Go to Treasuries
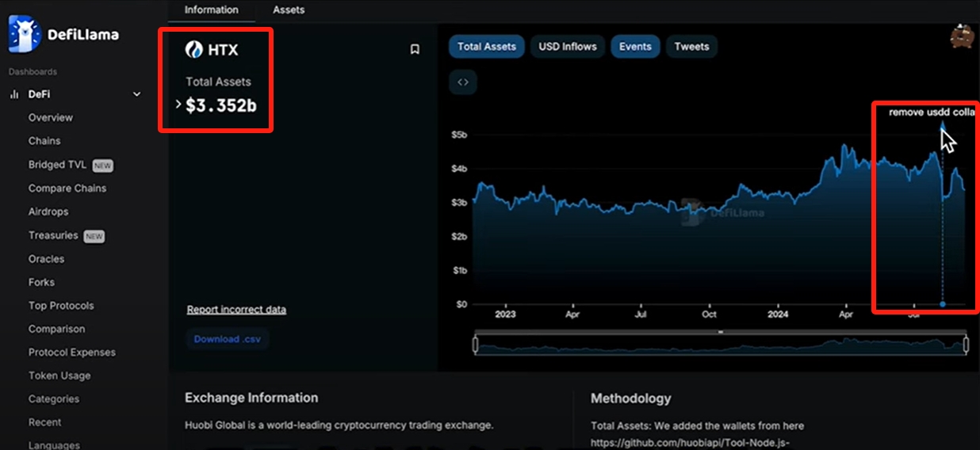 pos(53,235)
